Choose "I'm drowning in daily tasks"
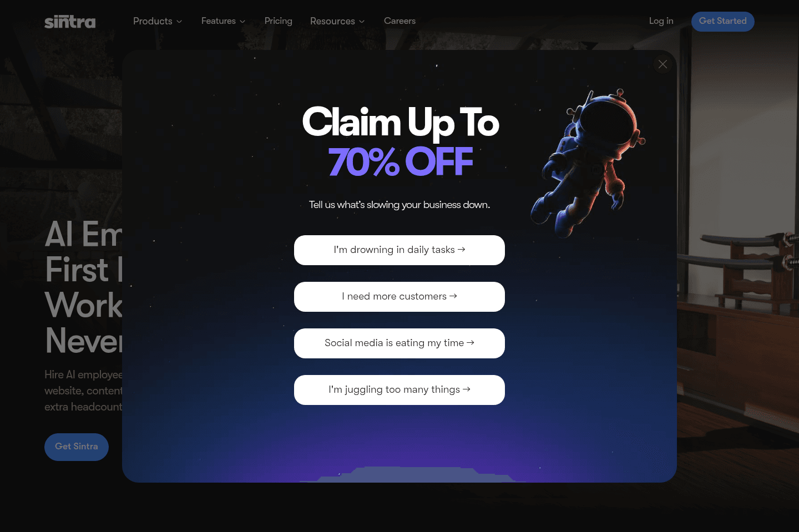 click(x=399, y=250)
